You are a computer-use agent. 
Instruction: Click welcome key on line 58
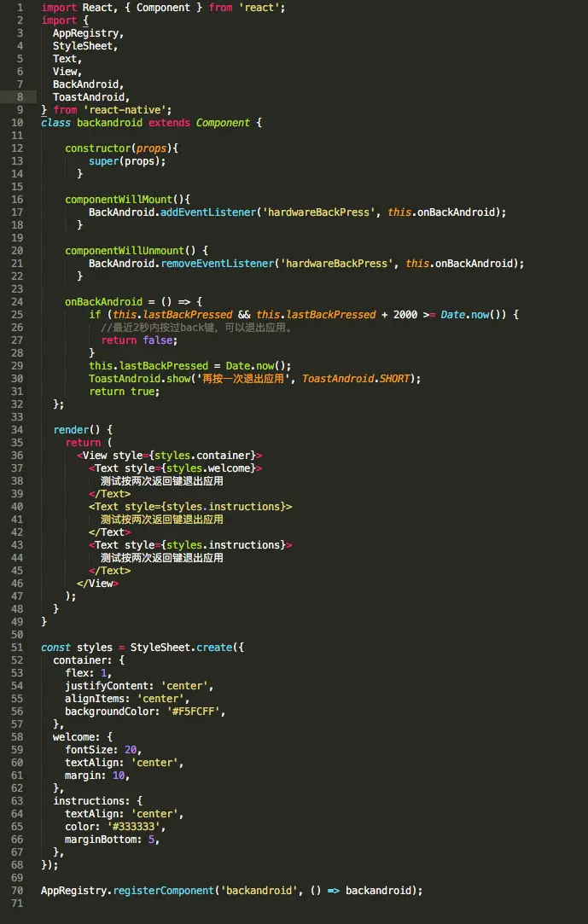73,736
